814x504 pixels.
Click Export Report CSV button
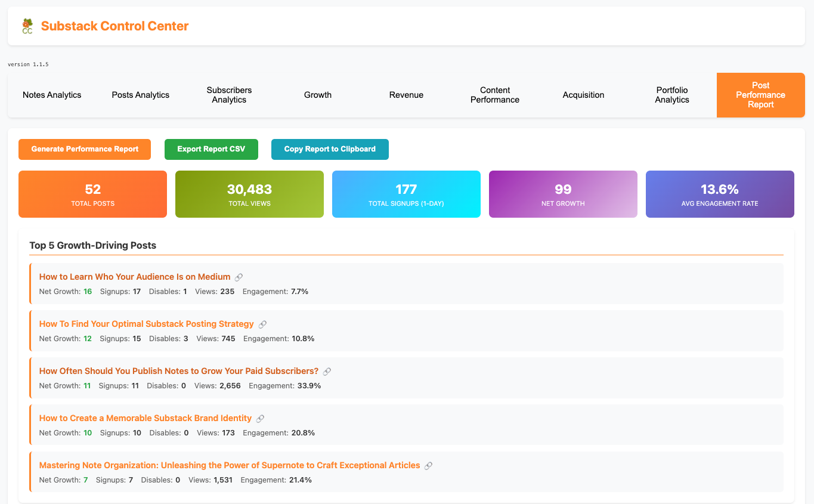[211, 149]
